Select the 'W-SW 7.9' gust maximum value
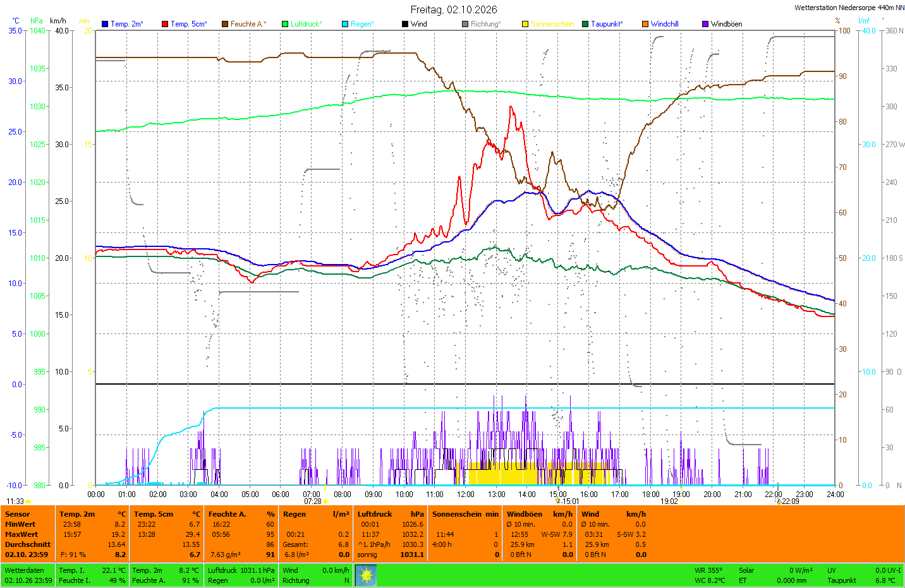 557,534
